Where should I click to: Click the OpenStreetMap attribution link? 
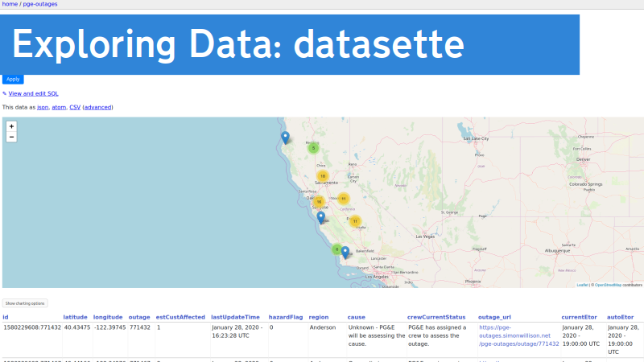[608, 285]
